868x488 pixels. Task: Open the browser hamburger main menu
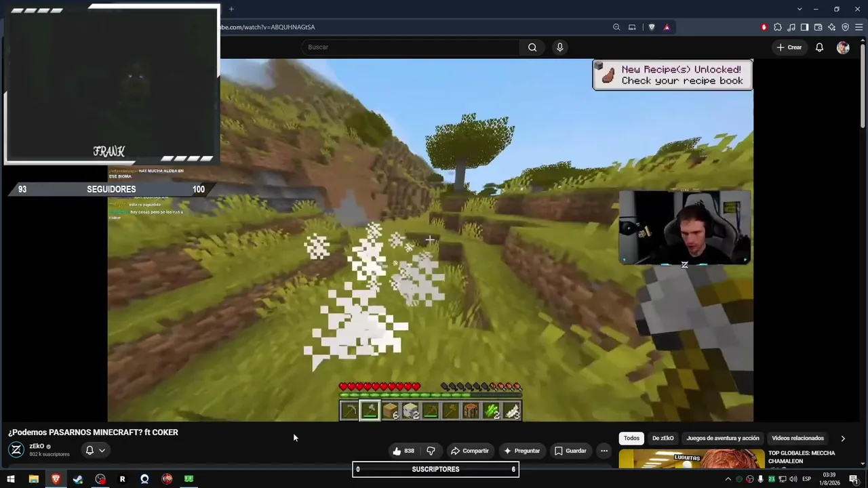859,27
